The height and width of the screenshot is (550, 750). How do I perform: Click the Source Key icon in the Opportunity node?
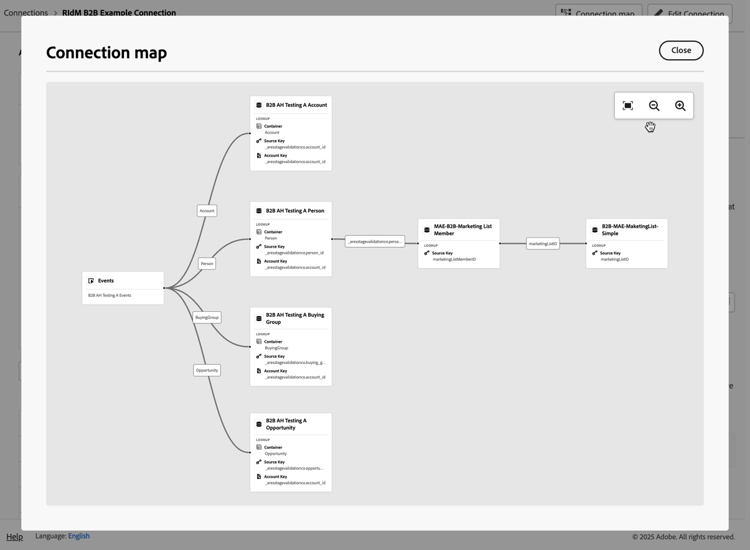click(259, 462)
